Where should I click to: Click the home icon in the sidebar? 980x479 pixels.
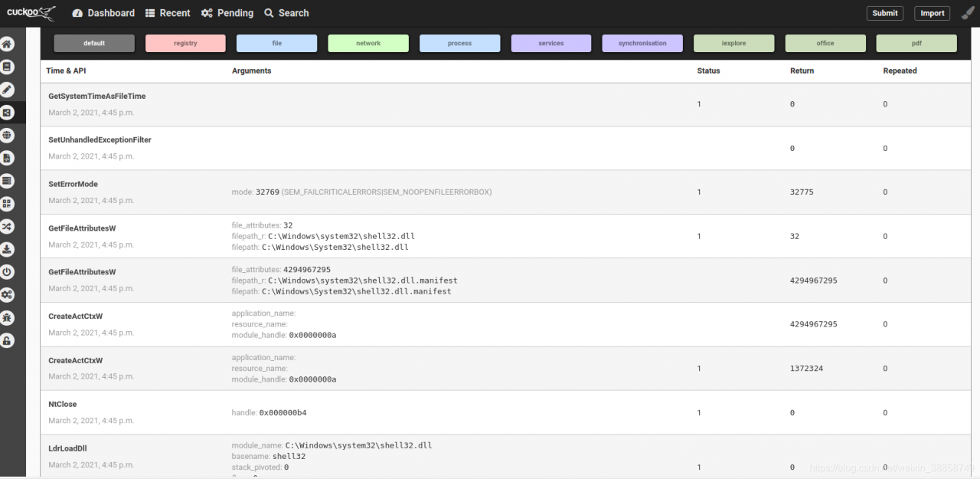click(8, 44)
